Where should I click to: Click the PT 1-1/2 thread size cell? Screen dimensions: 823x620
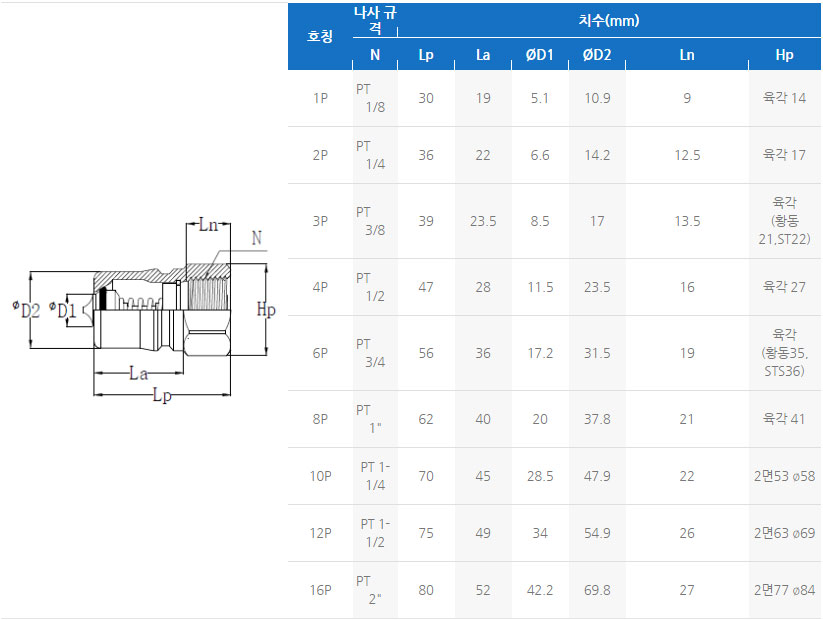pyautogui.click(x=375, y=533)
